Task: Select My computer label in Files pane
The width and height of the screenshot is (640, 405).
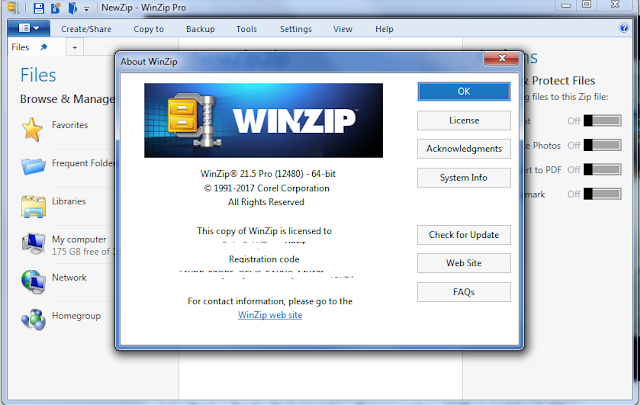Action: pos(79,240)
